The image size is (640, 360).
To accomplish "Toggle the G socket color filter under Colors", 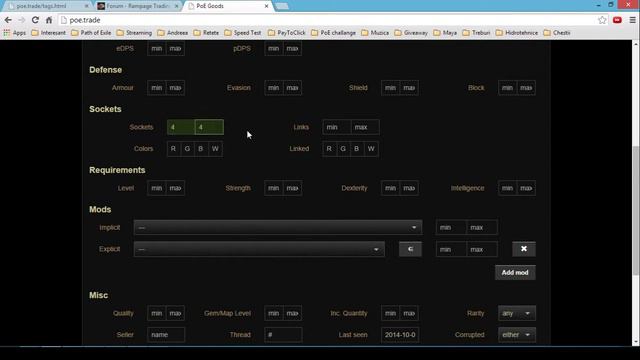I will [x=187, y=149].
